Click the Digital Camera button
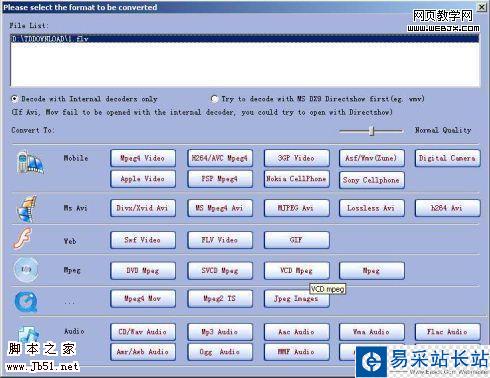Viewport: 490px width, 378px height. [x=448, y=158]
